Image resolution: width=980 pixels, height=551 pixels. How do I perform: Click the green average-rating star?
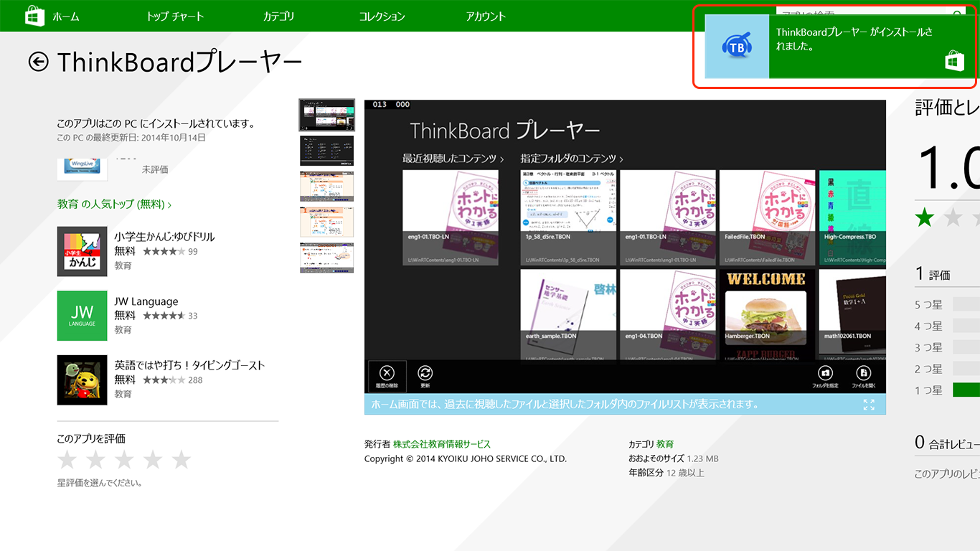tap(925, 217)
